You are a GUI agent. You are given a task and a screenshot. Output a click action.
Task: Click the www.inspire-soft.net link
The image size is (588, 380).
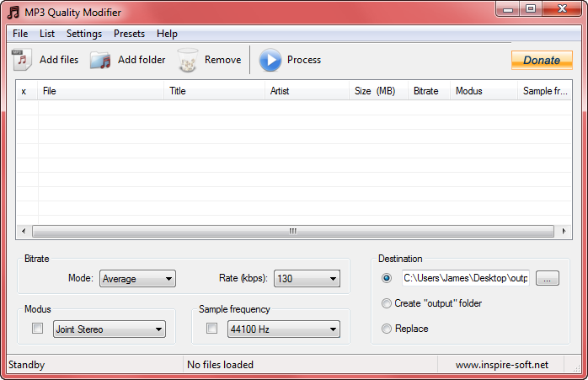coord(502,365)
